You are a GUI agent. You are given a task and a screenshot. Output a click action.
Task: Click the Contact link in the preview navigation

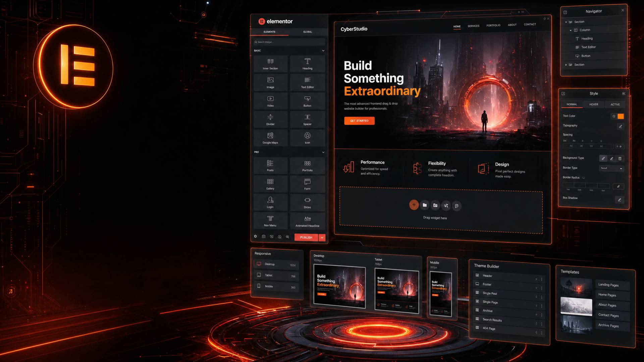coord(530,24)
